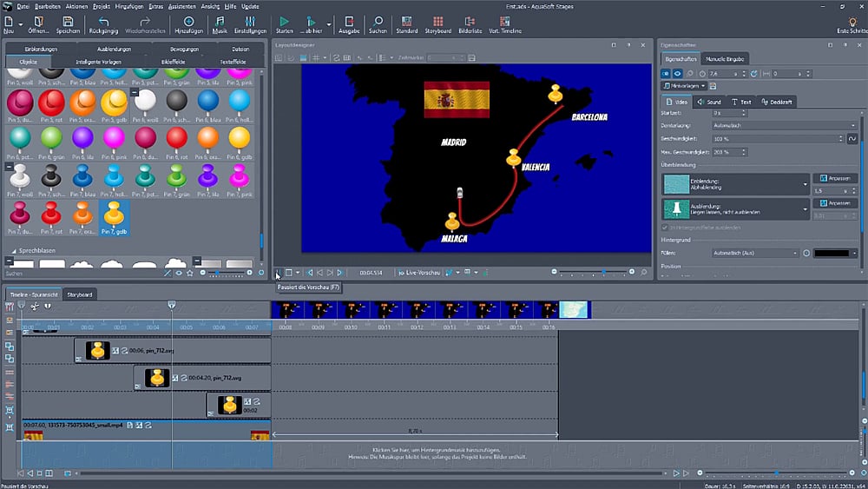Click the Starten play button in toolbar
This screenshot has height=489, width=868.
(284, 23)
